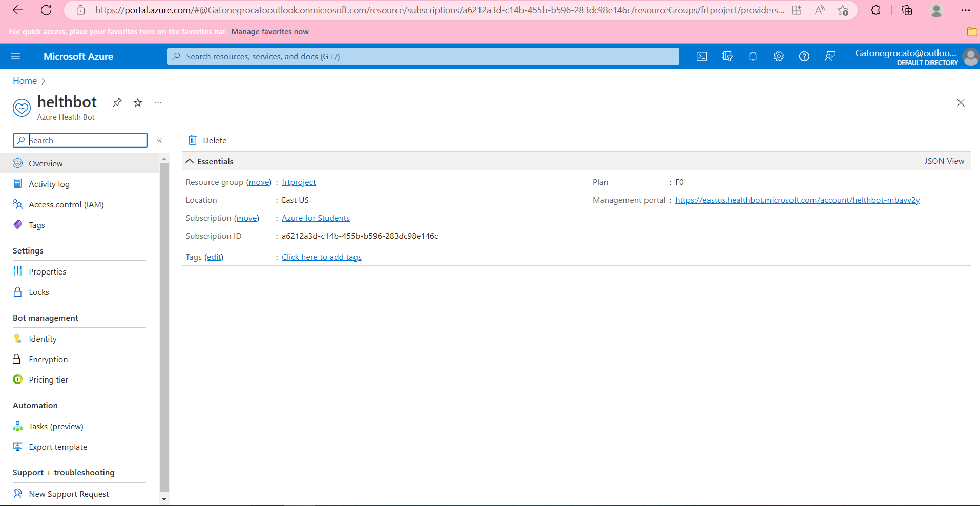Screen dimensions: 980x506
Task: Open the frtproject resource group link
Action: pyautogui.click(x=299, y=182)
